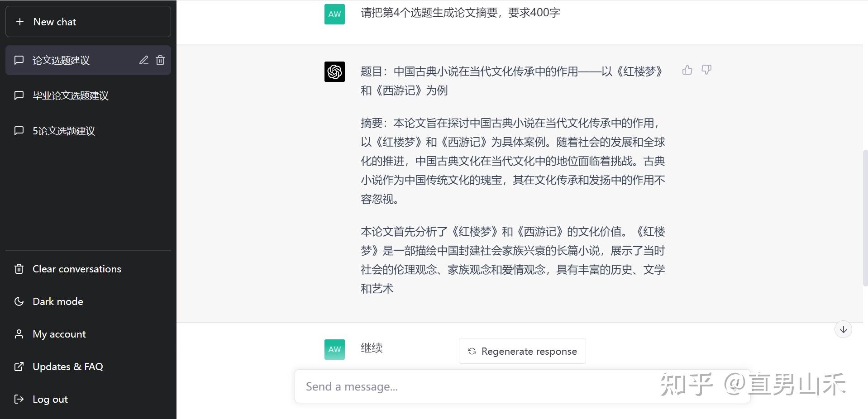Click the AW user avatar next to 继续
Image resolution: width=868 pixels, height=419 pixels.
coord(334,349)
